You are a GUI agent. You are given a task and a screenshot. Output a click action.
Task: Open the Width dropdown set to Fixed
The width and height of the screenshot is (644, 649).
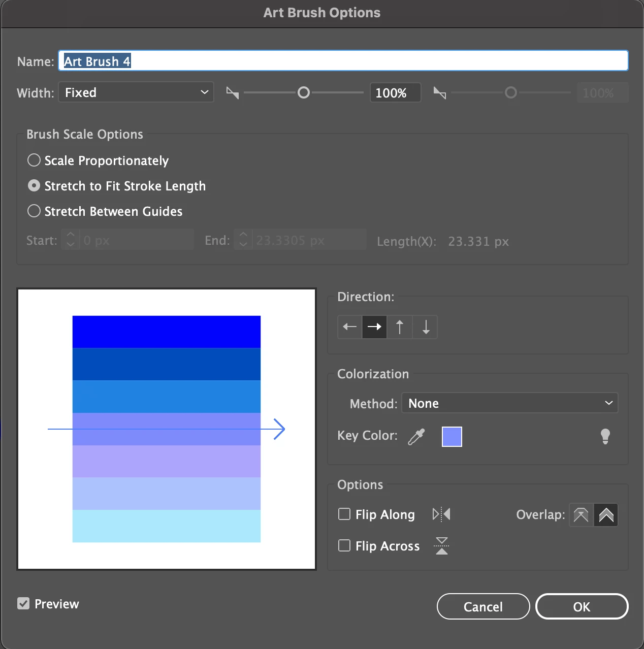pyautogui.click(x=136, y=92)
